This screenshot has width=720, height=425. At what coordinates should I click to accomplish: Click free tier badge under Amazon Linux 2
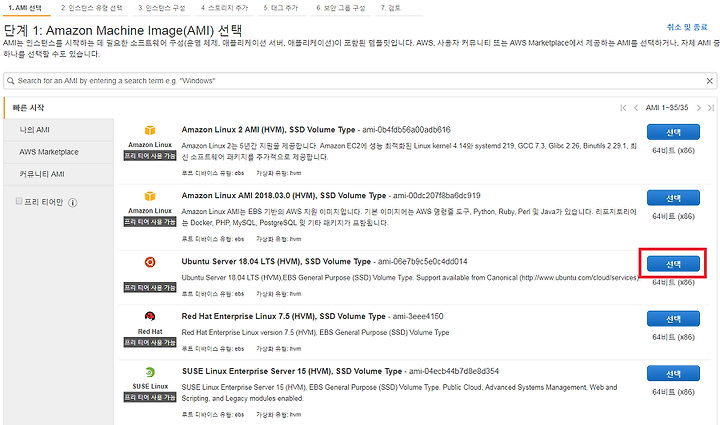coord(150,156)
